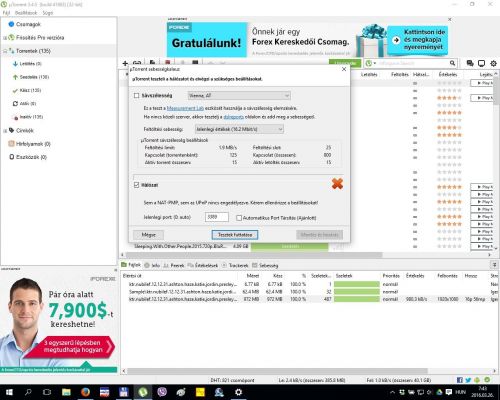The width and height of the screenshot is (500, 400).
Task: Close the sebességkalauz dialog with X
Action: click(x=344, y=69)
